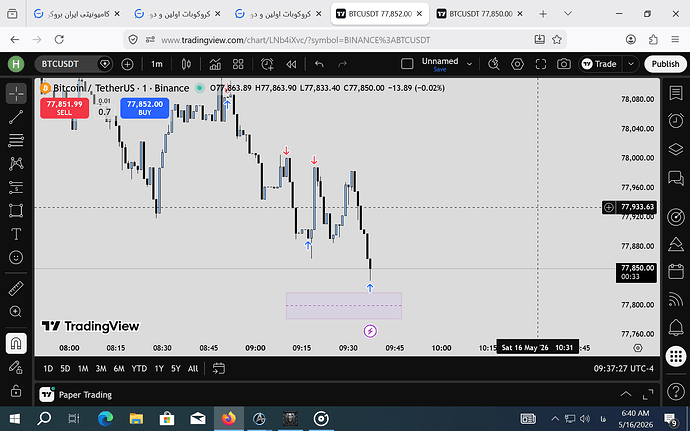Open the Firefox tab list dropdown arrow
This screenshot has height=431, width=690.
tap(568, 14)
